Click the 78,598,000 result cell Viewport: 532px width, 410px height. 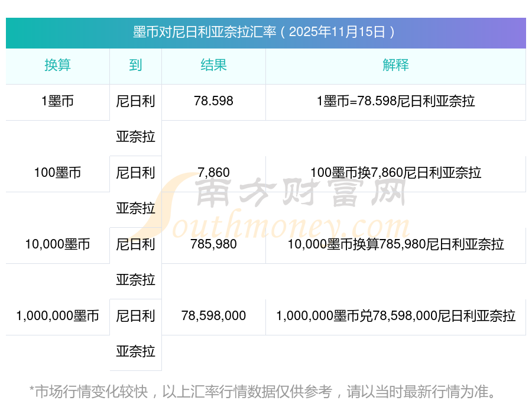pyautogui.click(x=213, y=316)
